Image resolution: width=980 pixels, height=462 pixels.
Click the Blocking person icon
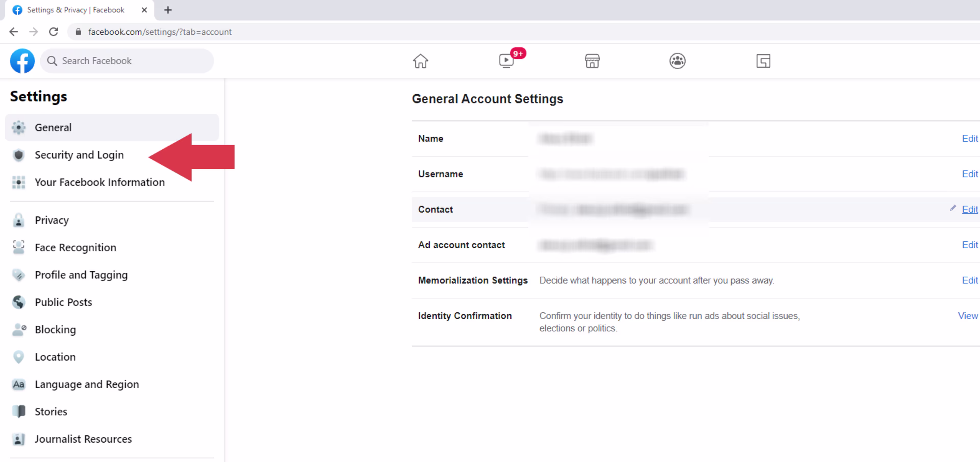19,329
